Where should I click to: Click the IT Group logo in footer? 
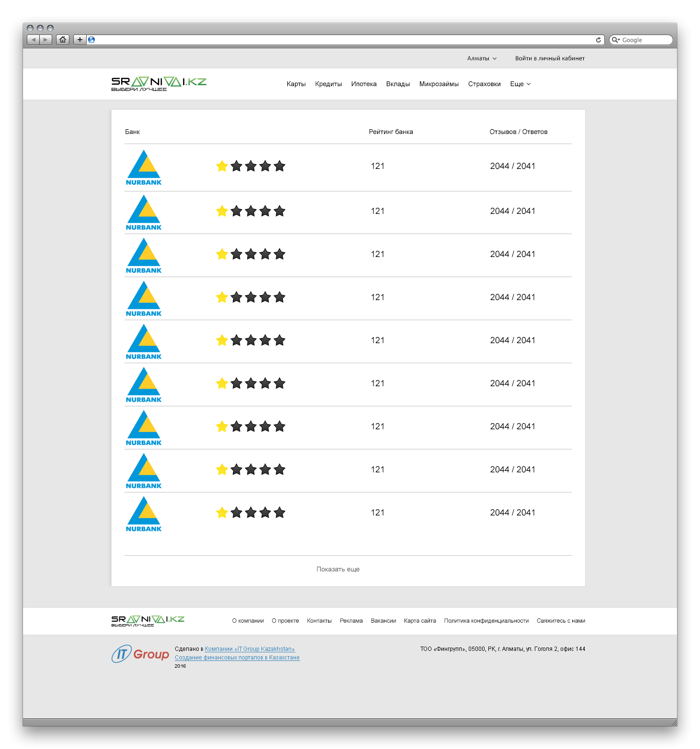pyautogui.click(x=140, y=654)
